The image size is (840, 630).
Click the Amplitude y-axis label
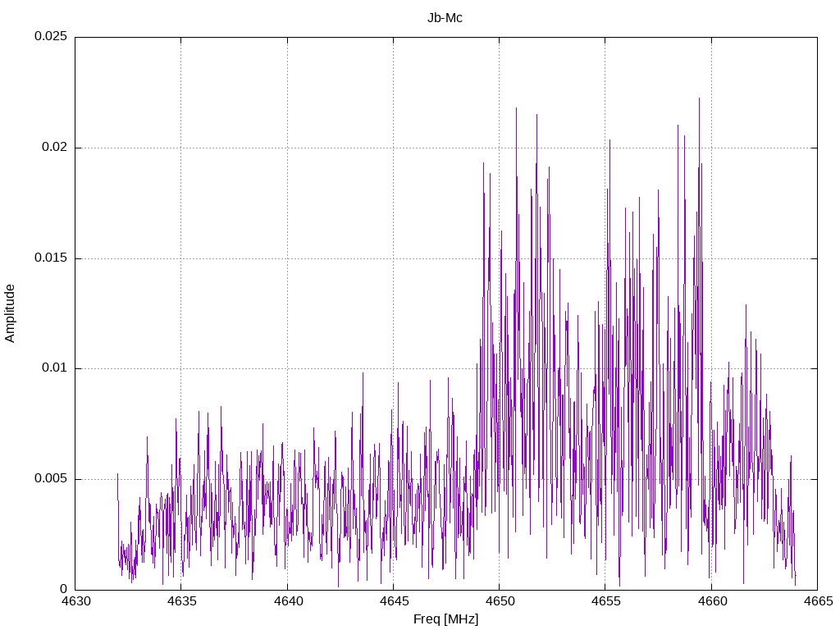click(x=10, y=313)
